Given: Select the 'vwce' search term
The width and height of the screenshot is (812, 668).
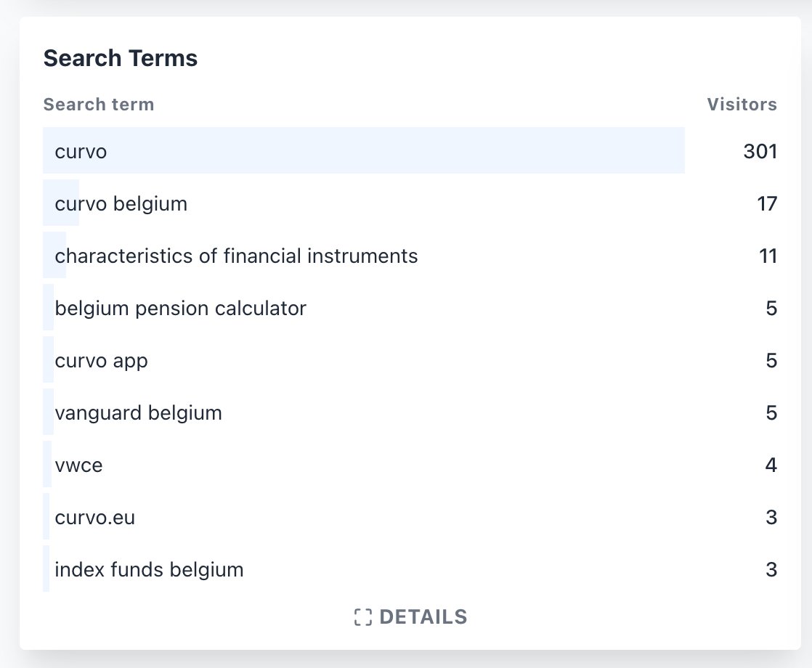Looking at the screenshot, I should pos(78,465).
